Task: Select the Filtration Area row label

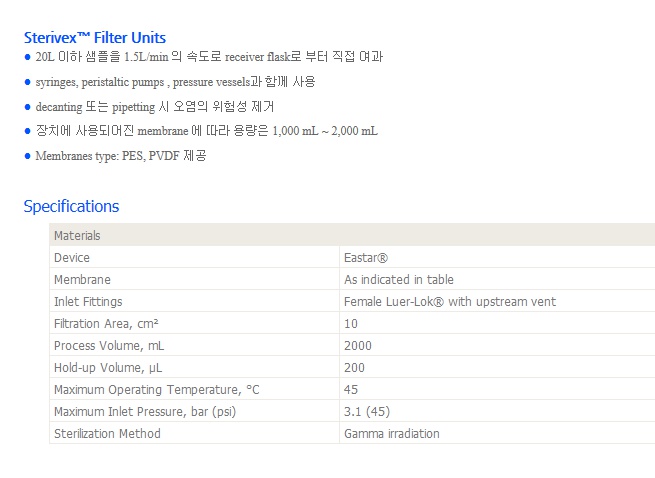Action: tap(106, 324)
